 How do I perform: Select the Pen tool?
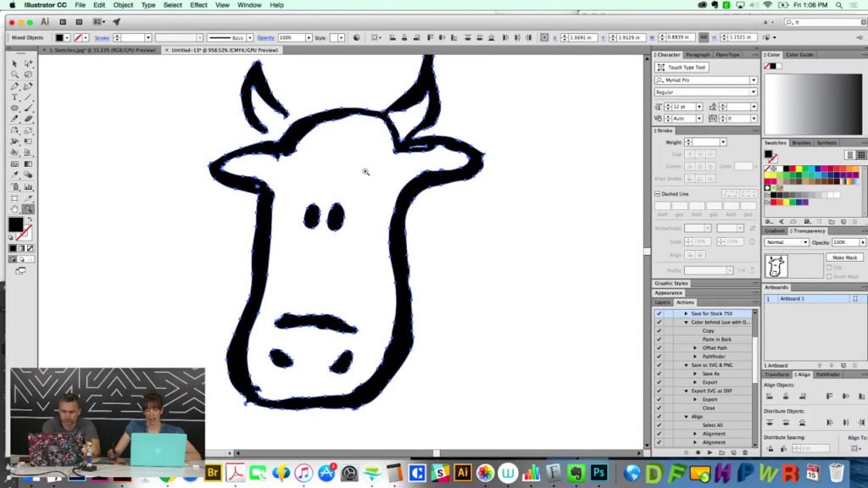[15, 86]
